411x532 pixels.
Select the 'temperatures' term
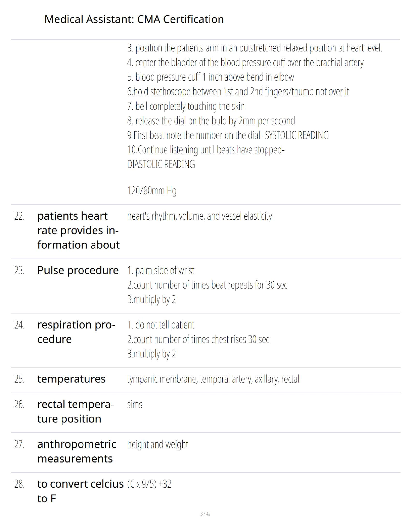click(x=71, y=379)
